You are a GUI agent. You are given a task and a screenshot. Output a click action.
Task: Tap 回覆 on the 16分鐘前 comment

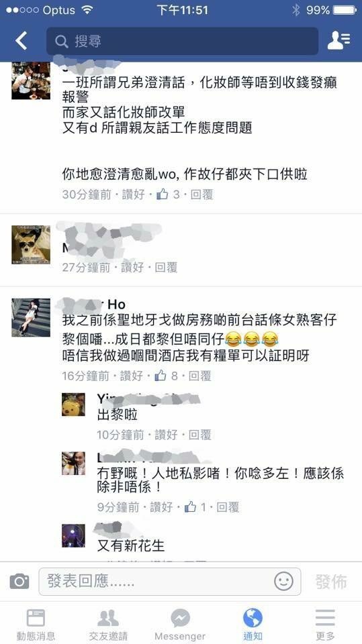[x=200, y=376]
